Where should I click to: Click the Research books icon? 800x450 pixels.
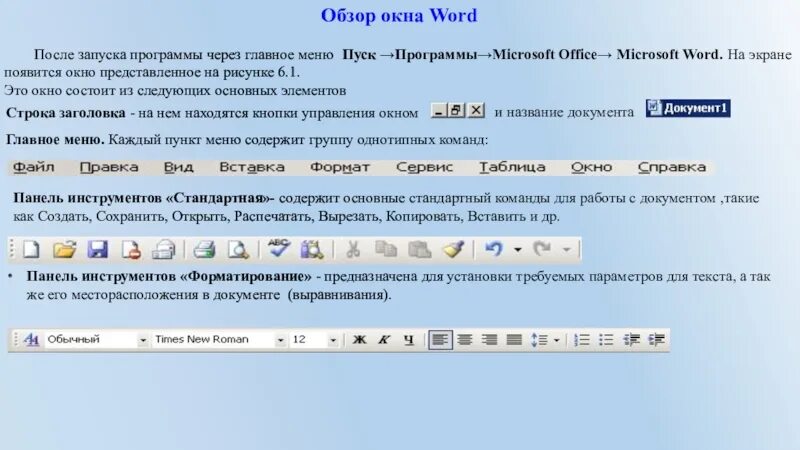click(312, 249)
